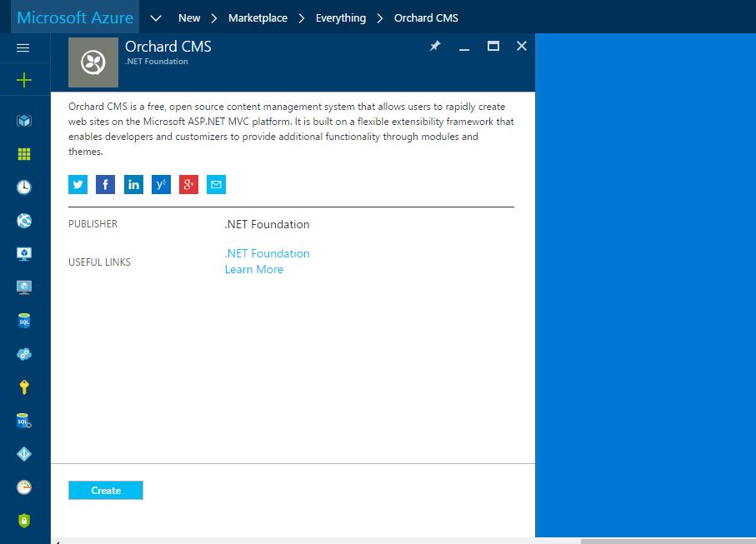Open Subscriptions yellow key icon
This screenshot has width=756, height=544.
(24, 387)
